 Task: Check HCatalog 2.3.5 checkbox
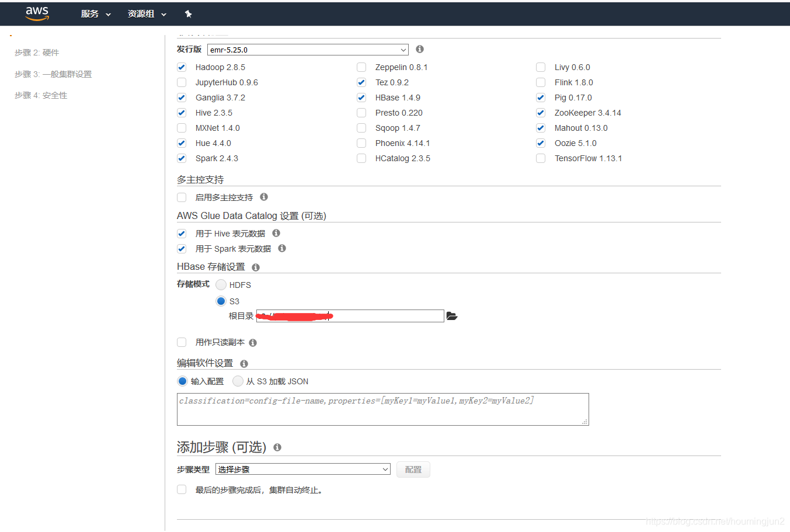(361, 158)
